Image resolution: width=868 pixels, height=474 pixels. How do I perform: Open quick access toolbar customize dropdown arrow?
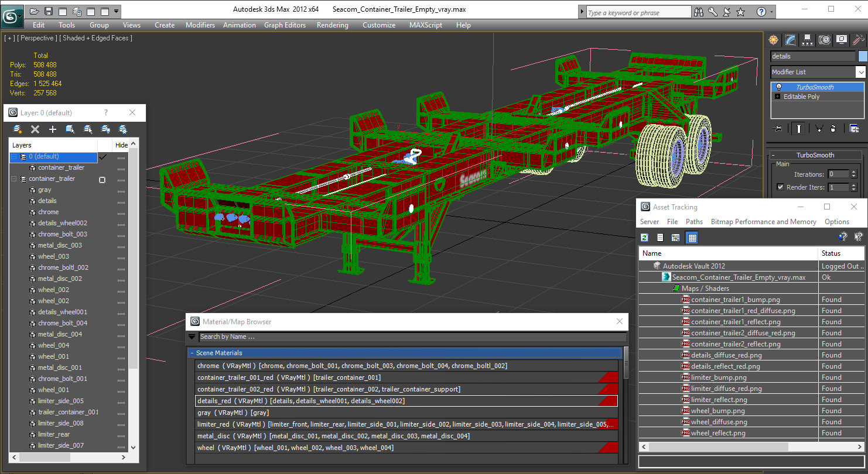click(x=117, y=11)
